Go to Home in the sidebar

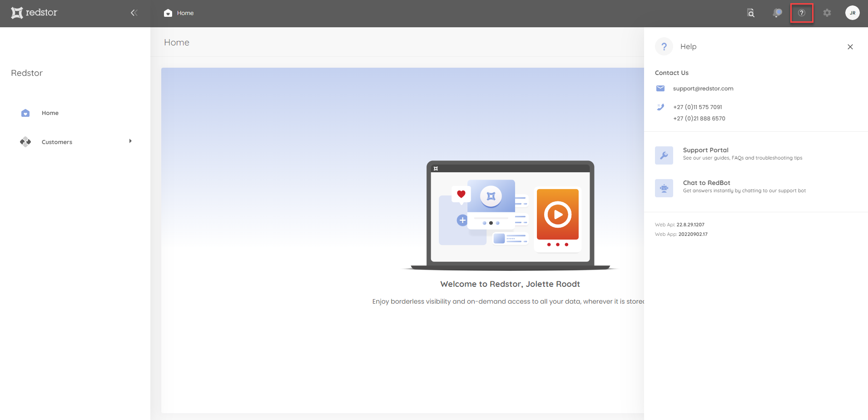(x=50, y=113)
